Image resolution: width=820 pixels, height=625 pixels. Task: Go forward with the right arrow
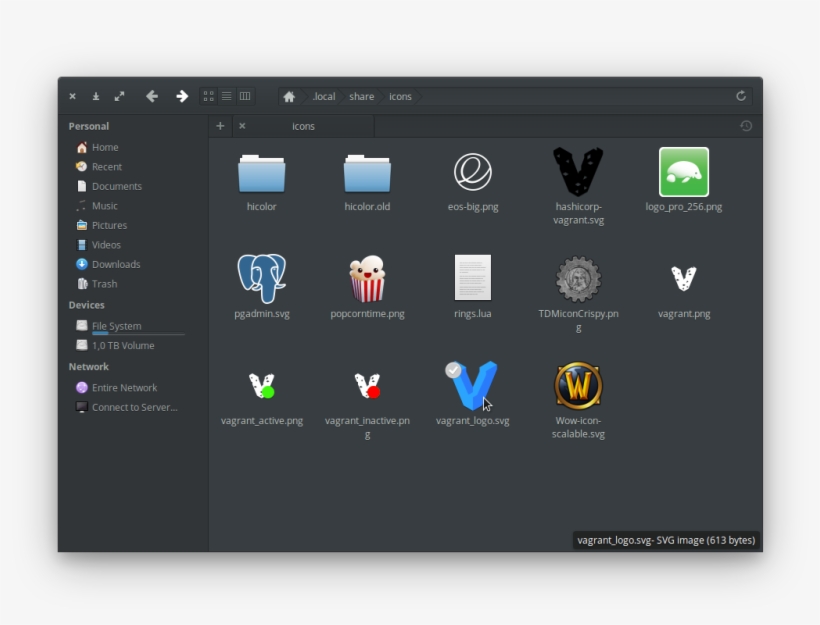(181, 96)
